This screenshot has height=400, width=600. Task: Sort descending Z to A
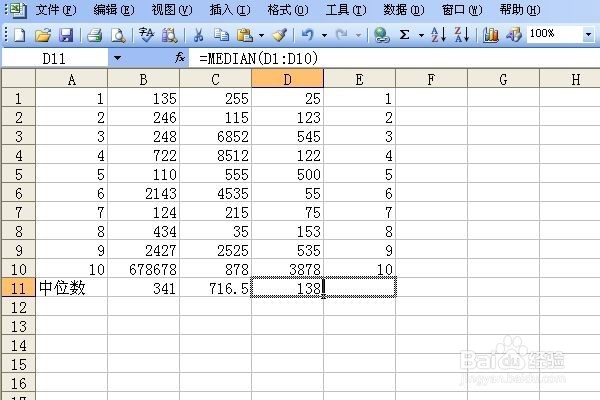462,34
